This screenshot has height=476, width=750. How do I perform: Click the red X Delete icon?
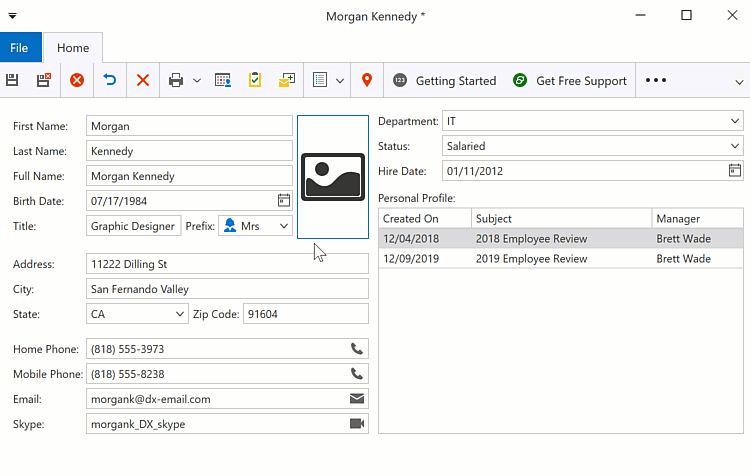(143, 80)
